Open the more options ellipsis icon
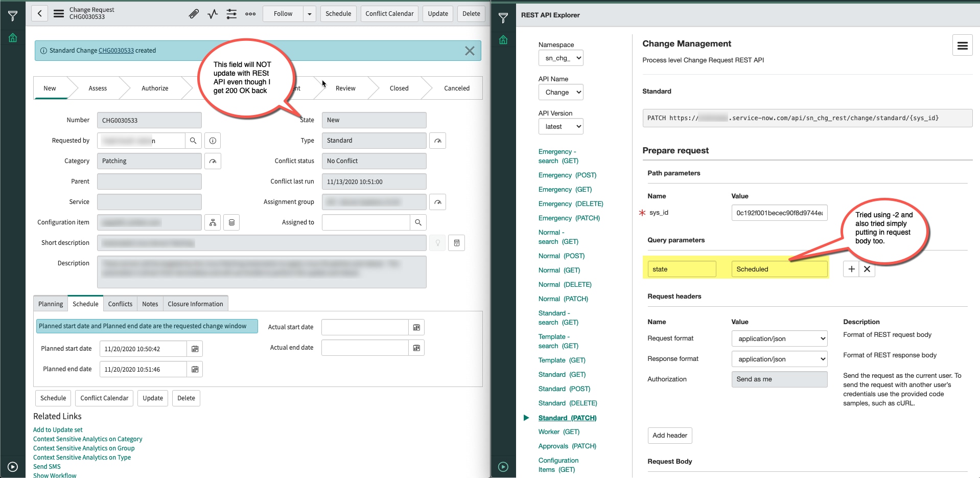The image size is (980, 478). click(250, 14)
